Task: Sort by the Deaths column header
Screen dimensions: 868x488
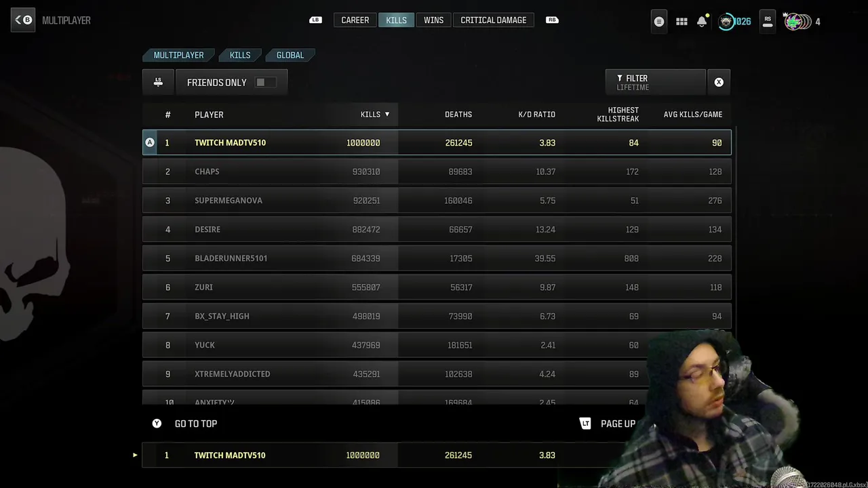Action: (458, 115)
